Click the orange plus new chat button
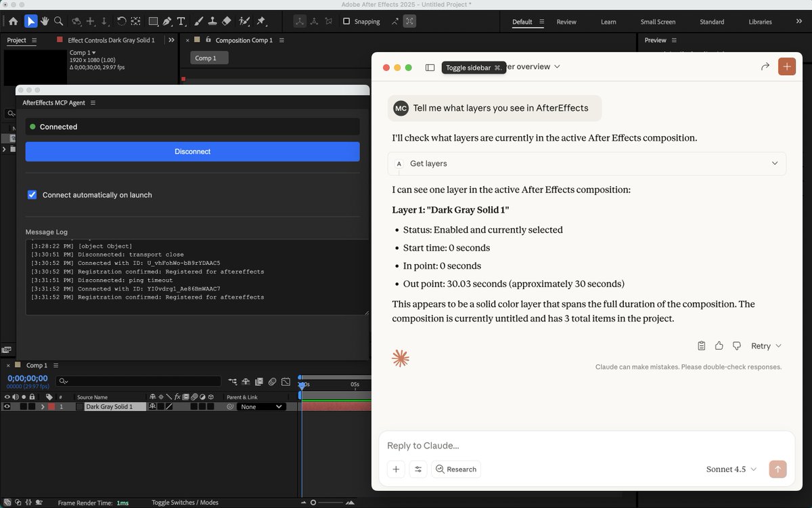The width and height of the screenshot is (812, 508). (x=787, y=66)
